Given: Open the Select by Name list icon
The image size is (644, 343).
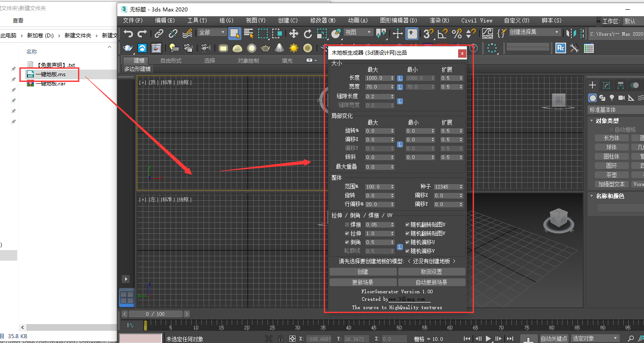Looking at the screenshot, I should 249,33.
